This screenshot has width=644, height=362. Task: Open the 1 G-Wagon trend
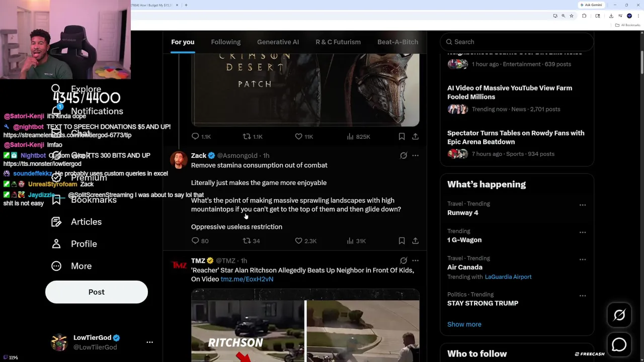click(x=464, y=240)
